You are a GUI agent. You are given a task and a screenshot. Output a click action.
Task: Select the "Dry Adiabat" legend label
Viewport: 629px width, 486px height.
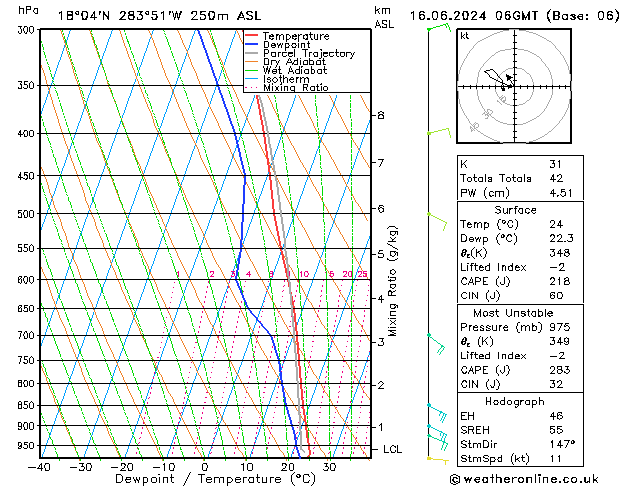pyautogui.click(x=294, y=62)
